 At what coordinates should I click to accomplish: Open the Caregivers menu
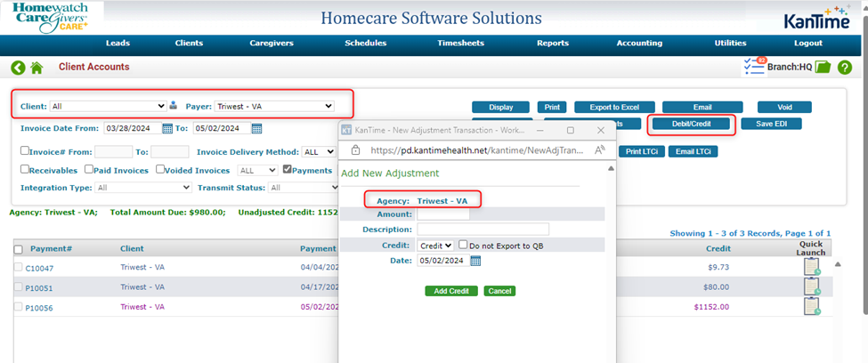tap(271, 43)
